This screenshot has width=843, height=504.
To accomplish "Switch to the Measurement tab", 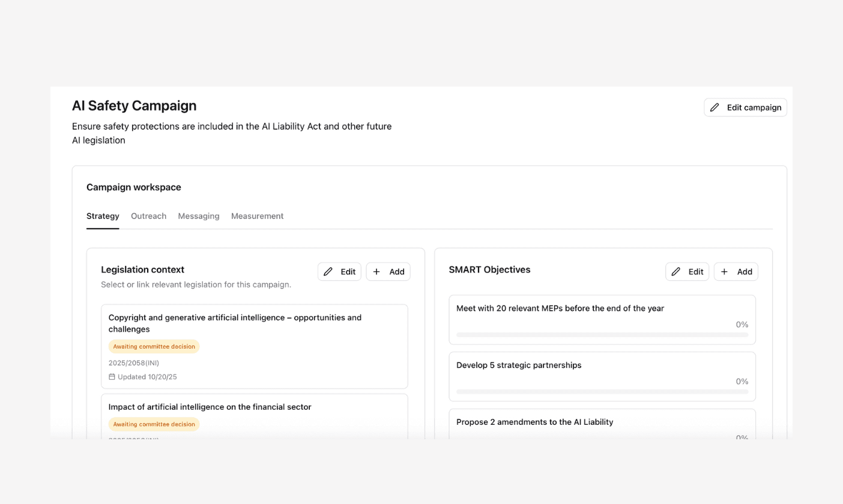I will pos(257,216).
